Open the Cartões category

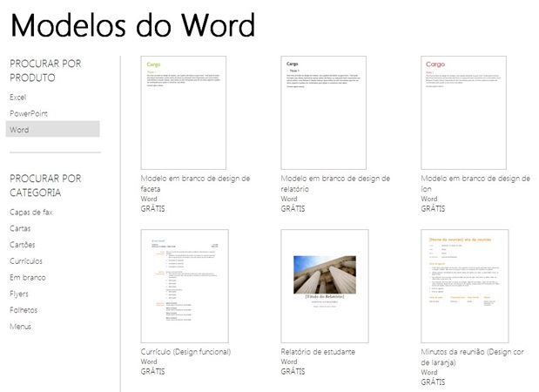23,245
